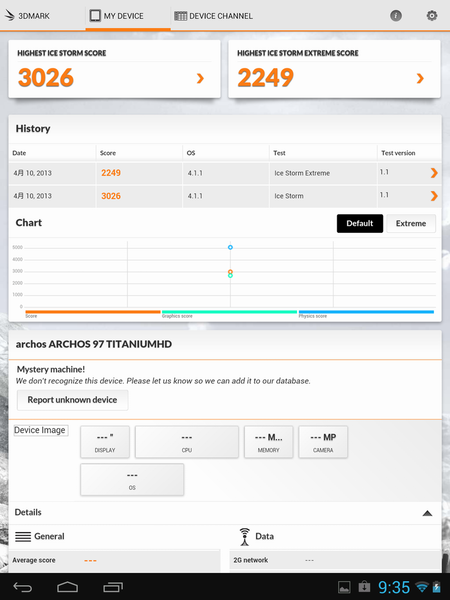Open the settings gear icon

click(432, 16)
